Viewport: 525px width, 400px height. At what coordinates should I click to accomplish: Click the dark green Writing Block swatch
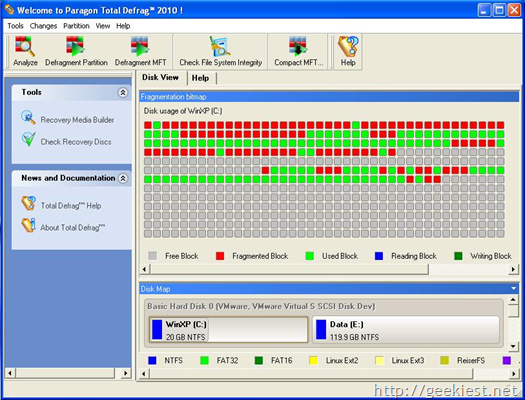pyautogui.click(x=458, y=256)
